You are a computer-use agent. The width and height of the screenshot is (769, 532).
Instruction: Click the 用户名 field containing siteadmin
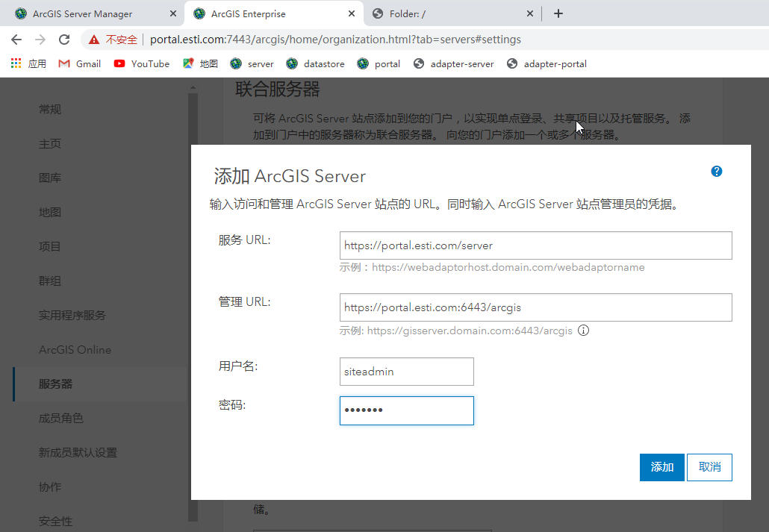click(407, 372)
